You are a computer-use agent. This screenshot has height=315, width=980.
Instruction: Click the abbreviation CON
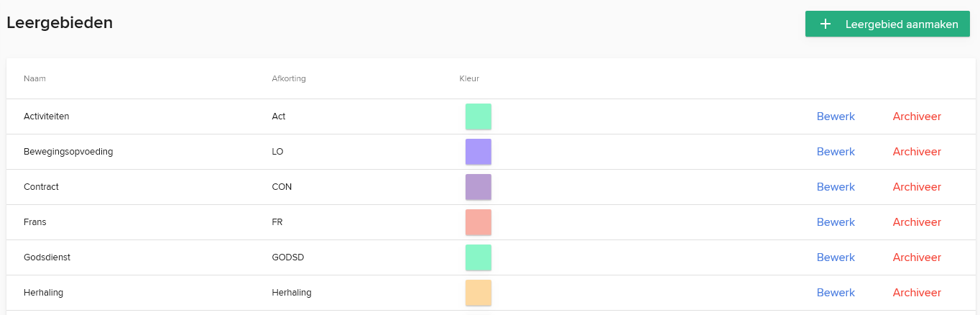(282, 187)
